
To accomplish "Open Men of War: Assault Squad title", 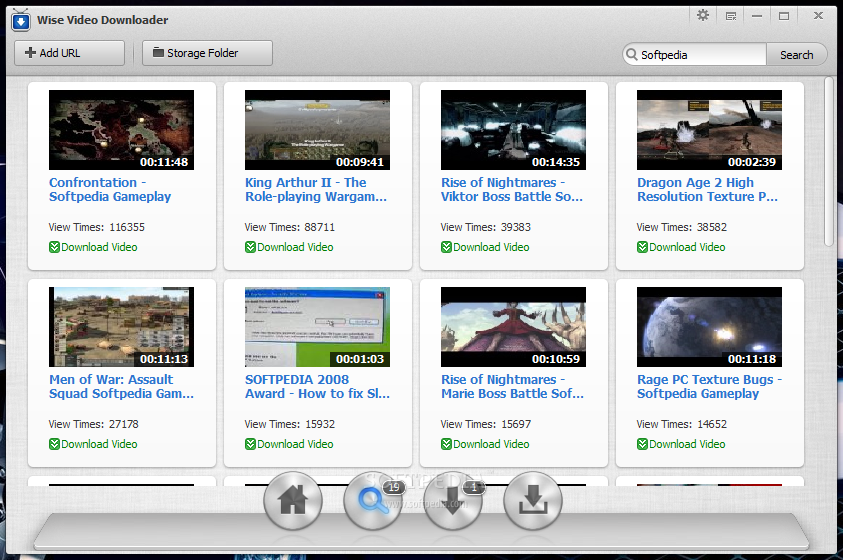I will [x=122, y=387].
